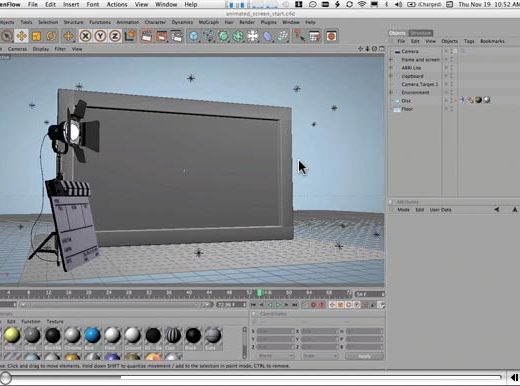Open Attributes Mode menu
Viewport: 520px width, 386px height.
click(x=403, y=210)
